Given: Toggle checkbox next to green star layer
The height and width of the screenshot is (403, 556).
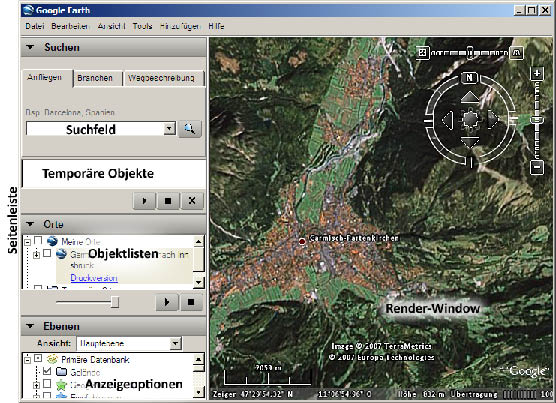Looking at the screenshot, I should [x=47, y=384].
